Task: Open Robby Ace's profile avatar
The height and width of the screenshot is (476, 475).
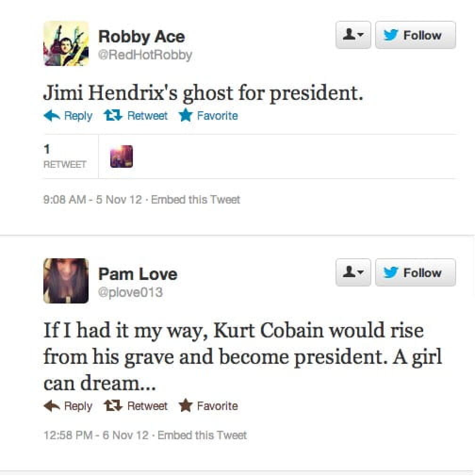Action: 66,43
